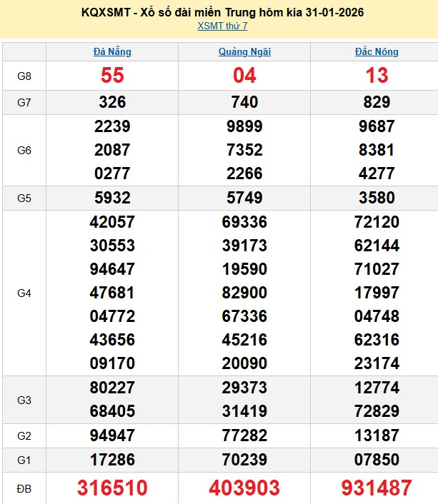Select Quảng Ngãi special prize 403903
This screenshot has height=504, width=438.
point(244,488)
